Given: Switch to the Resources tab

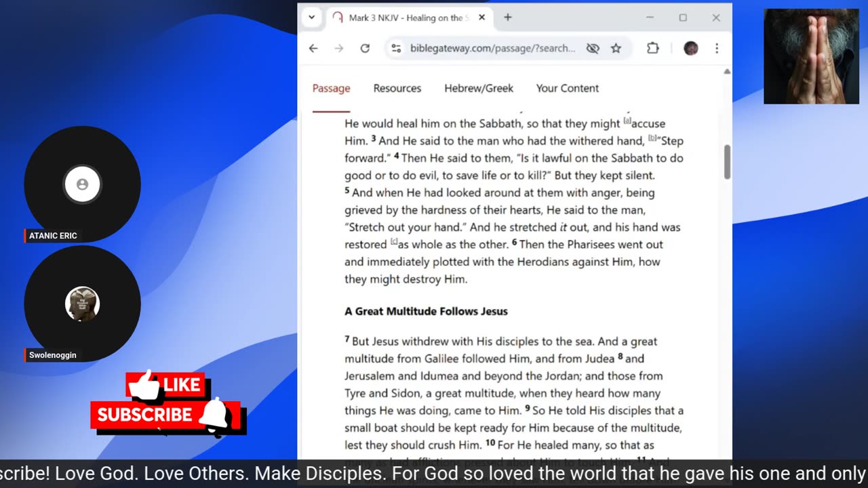Looking at the screenshot, I should tap(397, 88).
